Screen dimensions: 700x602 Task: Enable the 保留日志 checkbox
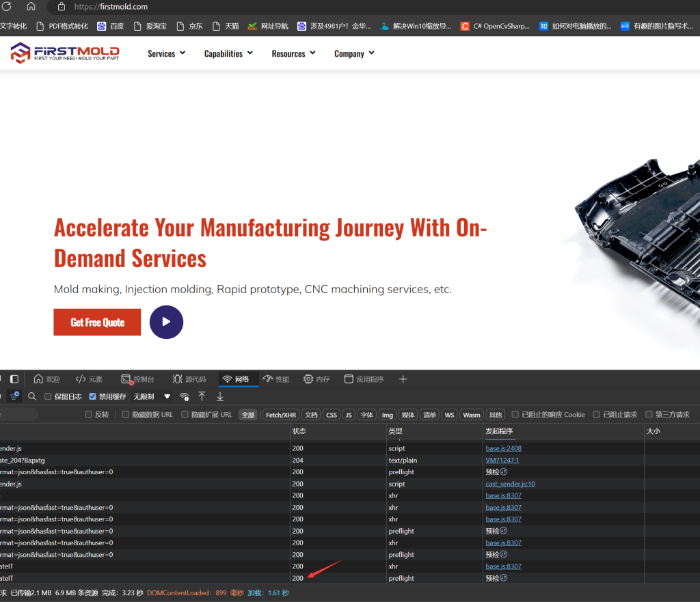click(48, 396)
